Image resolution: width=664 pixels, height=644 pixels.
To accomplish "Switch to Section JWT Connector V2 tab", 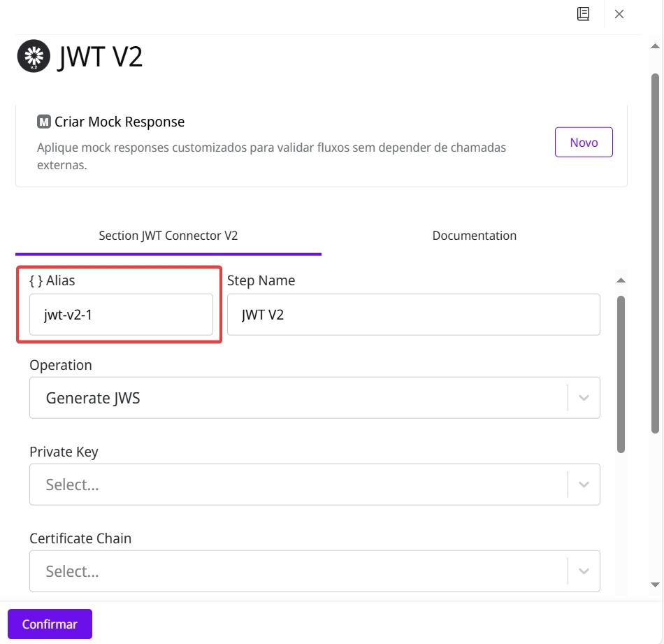I will point(168,236).
